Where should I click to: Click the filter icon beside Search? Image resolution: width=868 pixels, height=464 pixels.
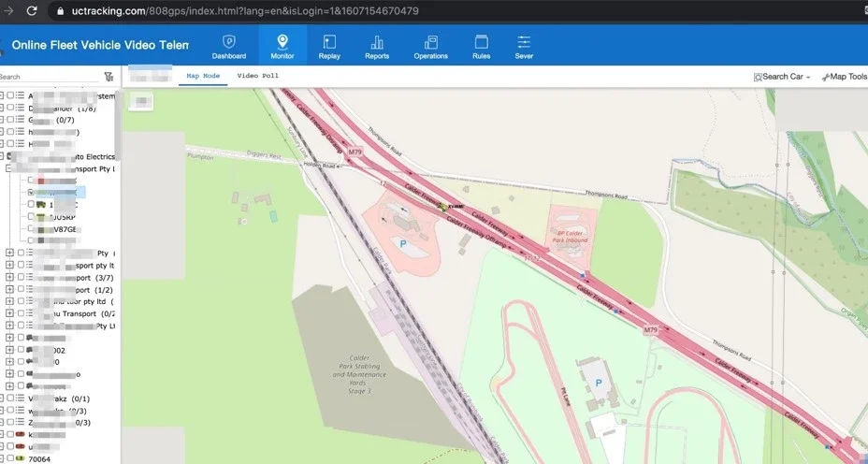(x=108, y=77)
